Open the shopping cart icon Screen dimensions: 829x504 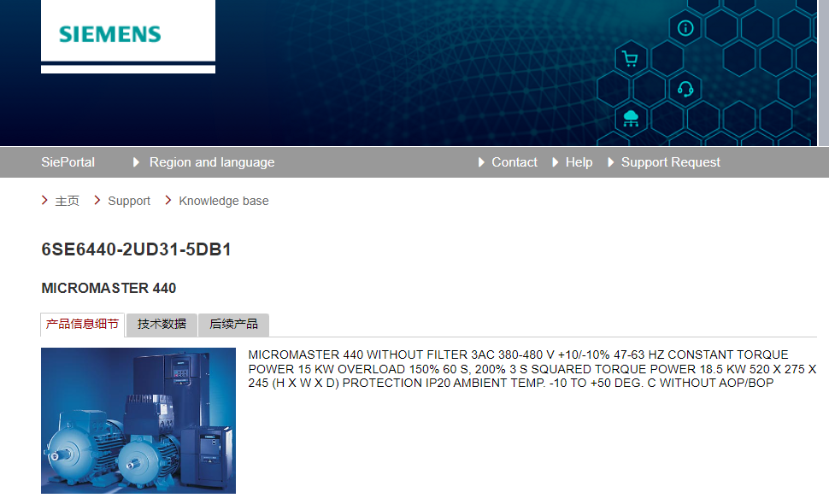coord(631,59)
